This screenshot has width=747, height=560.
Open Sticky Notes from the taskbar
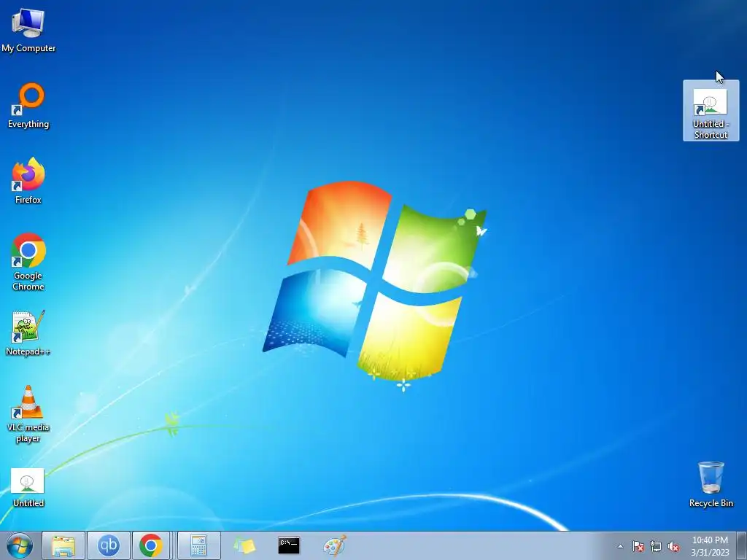tap(244, 545)
